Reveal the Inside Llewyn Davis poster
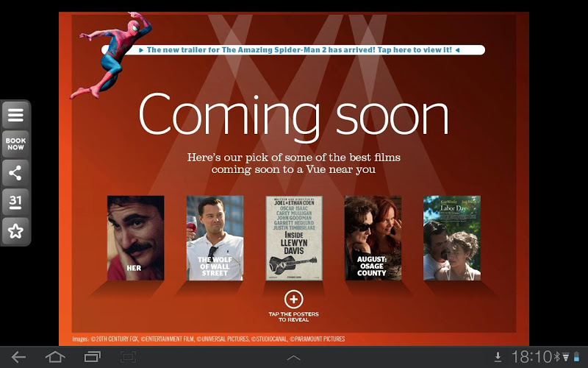This screenshot has height=368, width=588. click(x=294, y=238)
